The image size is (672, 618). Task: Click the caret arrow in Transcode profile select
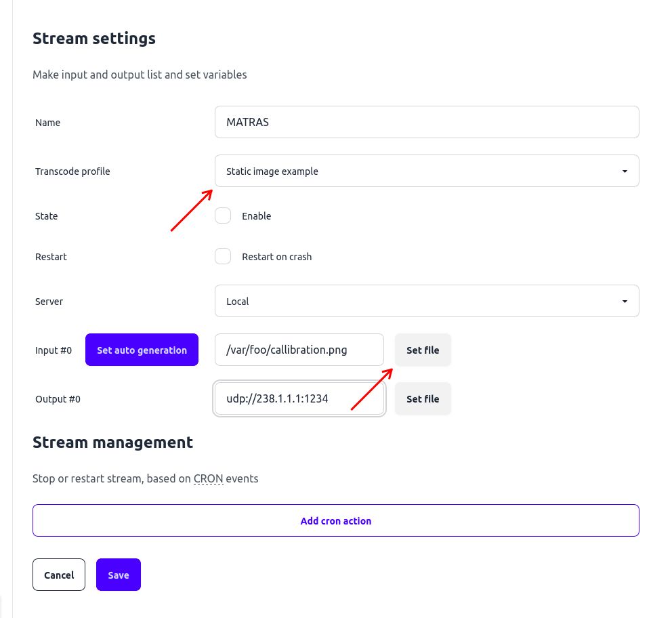(x=625, y=171)
